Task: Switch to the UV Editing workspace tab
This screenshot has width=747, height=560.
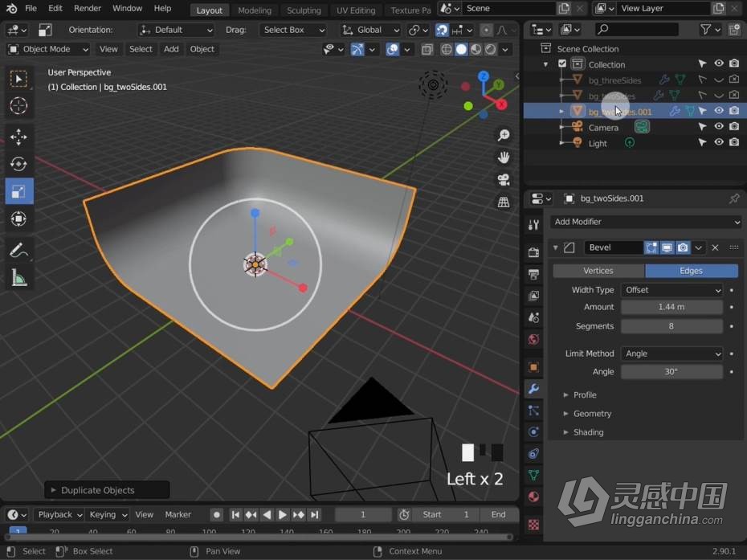Action: pyautogui.click(x=356, y=10)
